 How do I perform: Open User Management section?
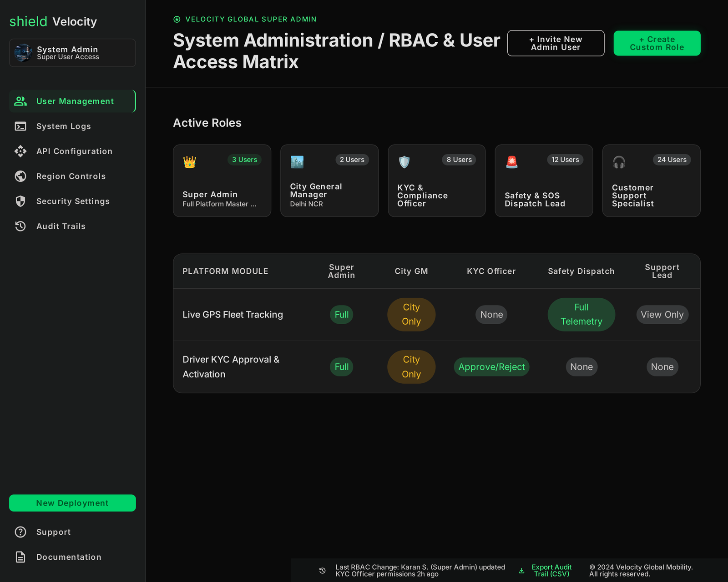72,101
